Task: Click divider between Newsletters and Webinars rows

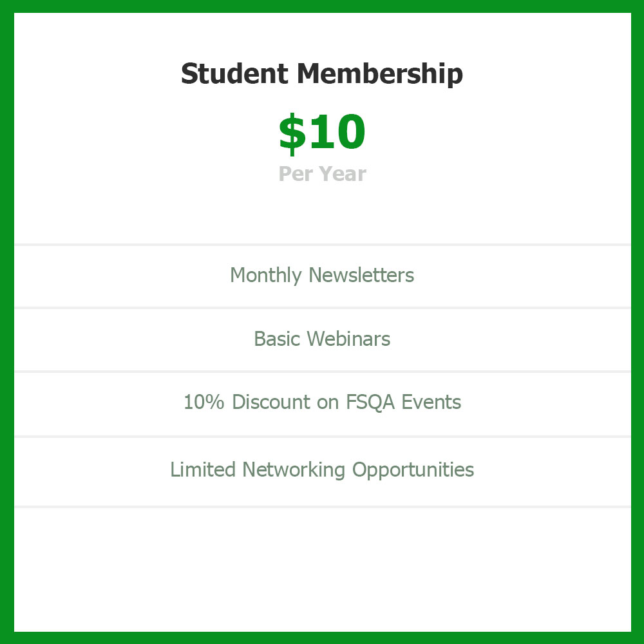Action: click(x=323, y=308)
